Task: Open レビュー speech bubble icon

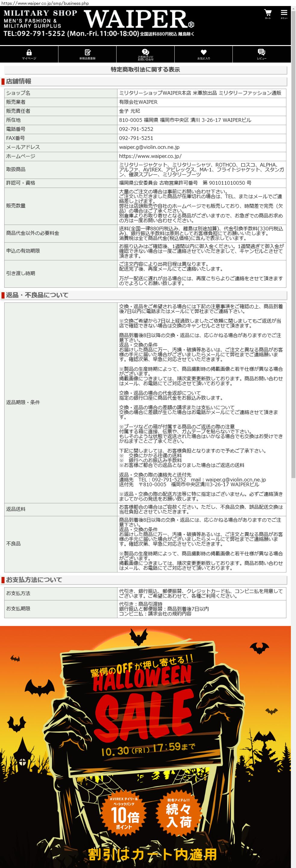Action: click(x=262, y=54)
